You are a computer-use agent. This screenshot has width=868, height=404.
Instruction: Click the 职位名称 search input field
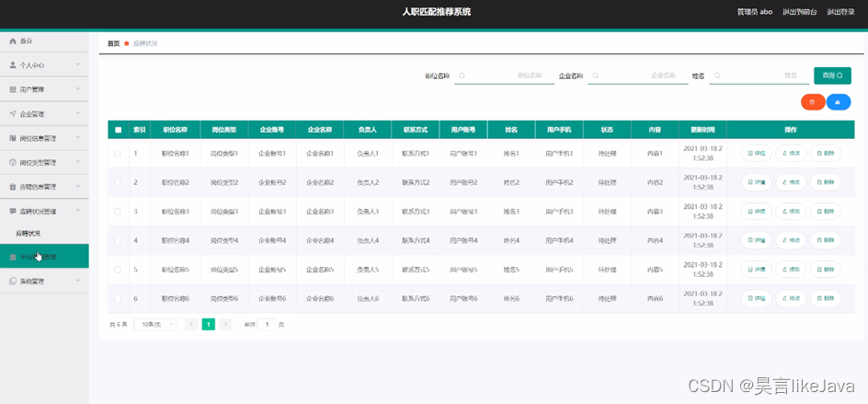click(504, 75)
